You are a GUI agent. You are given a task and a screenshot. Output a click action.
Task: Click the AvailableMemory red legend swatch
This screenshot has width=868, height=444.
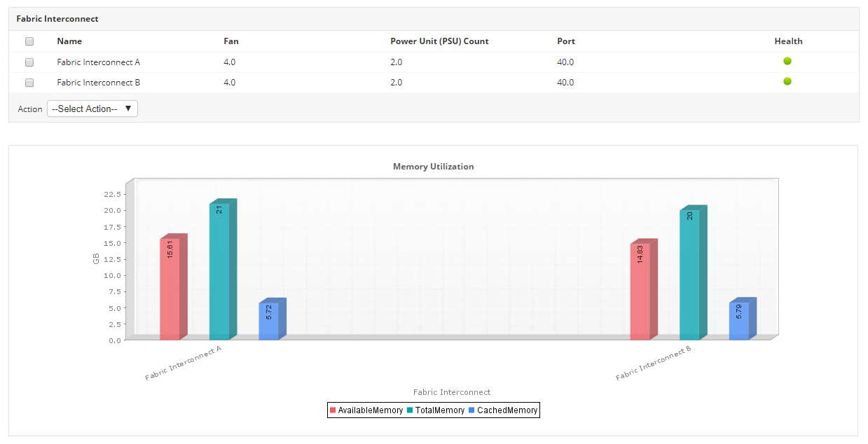point(333,410)
